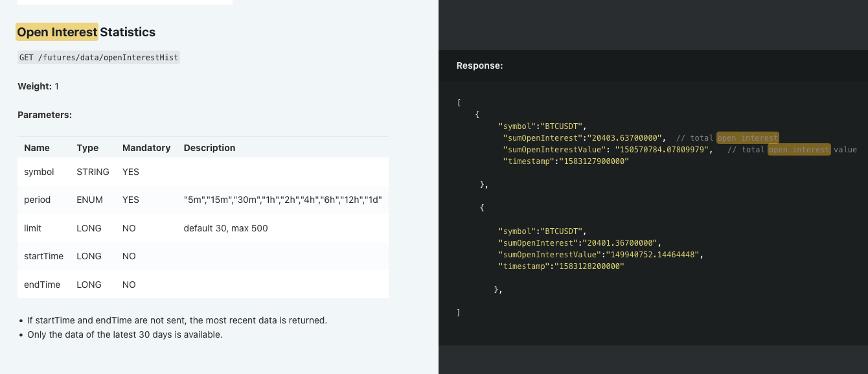Screen dimensions: 868x374
Task: Click the Open Interest Statistics heading
Action: coord(86,32)
